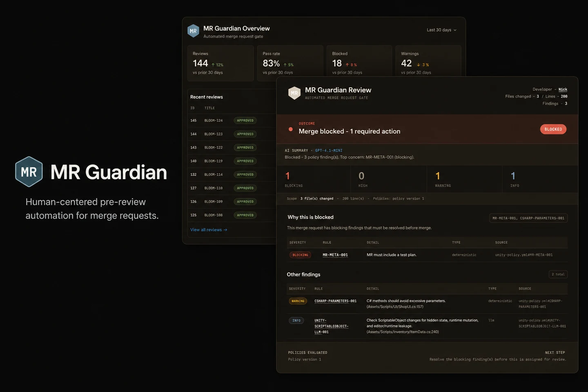Viewport: 588px width, 392px height.
Task: Select the 0 High count tile
Action: (389, 179)
